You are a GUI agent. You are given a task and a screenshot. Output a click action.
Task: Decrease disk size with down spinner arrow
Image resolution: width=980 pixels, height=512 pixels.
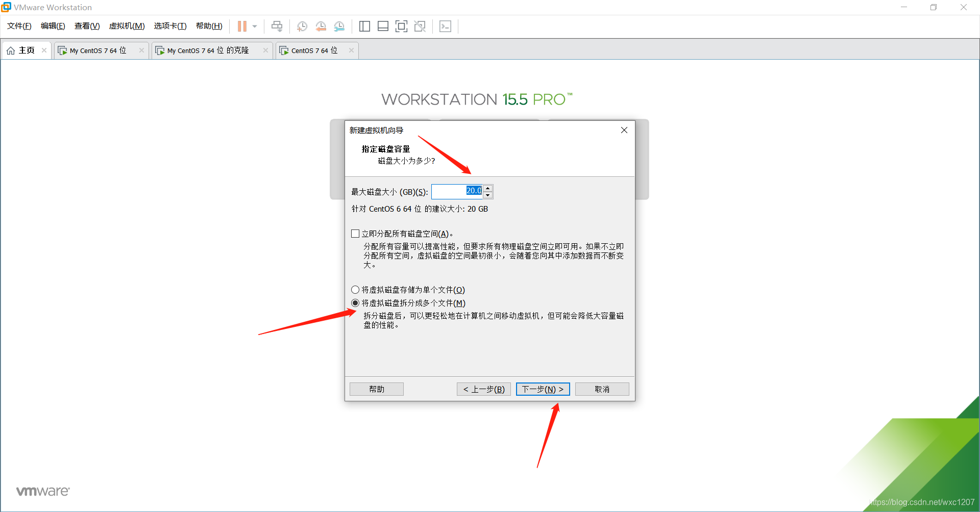(x=487, y=195)
